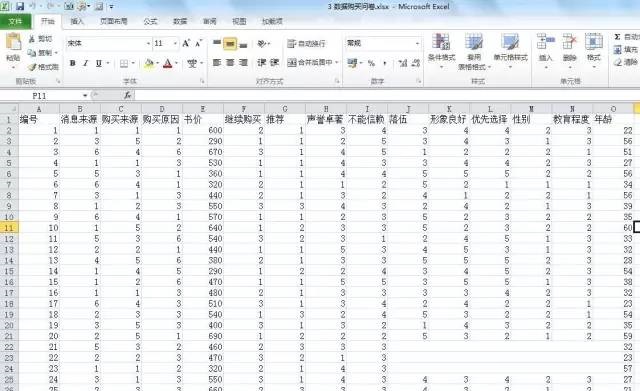Click the 教育程度 header cell
Image resolution: width=640 pixels, height=391 pixels.
tap(571, 120)
